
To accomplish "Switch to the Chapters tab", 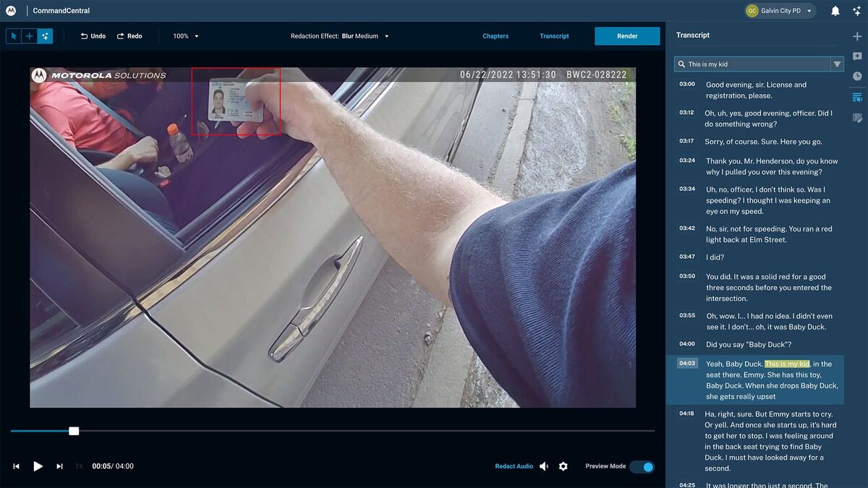I will coord(495,35).
